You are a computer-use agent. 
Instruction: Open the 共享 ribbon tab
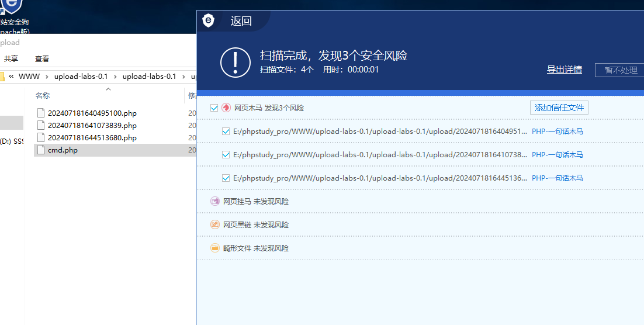coord(11,58)
